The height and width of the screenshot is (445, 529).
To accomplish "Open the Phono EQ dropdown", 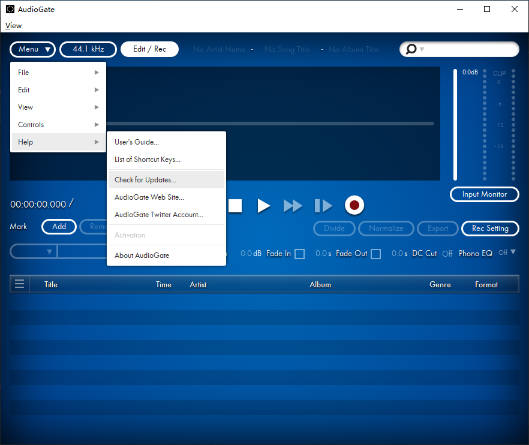I will point(507,252).
